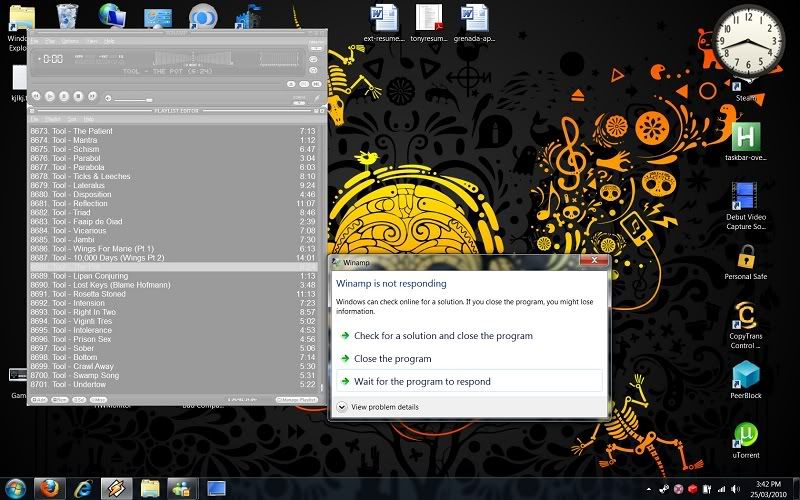Open the Recycle Bin desktop icon

click(67, 15)
